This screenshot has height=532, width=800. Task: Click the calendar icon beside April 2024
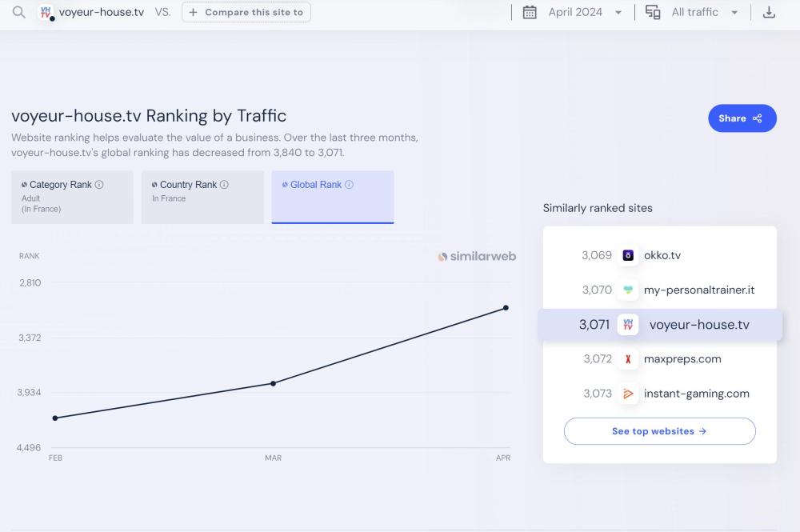pos(530,13)
